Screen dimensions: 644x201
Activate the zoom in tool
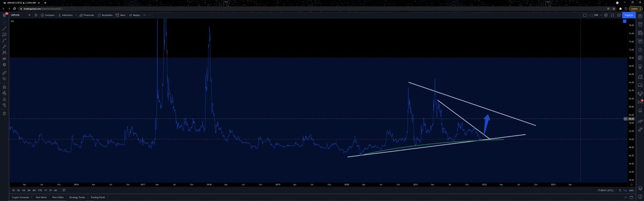tap(4, 79)
